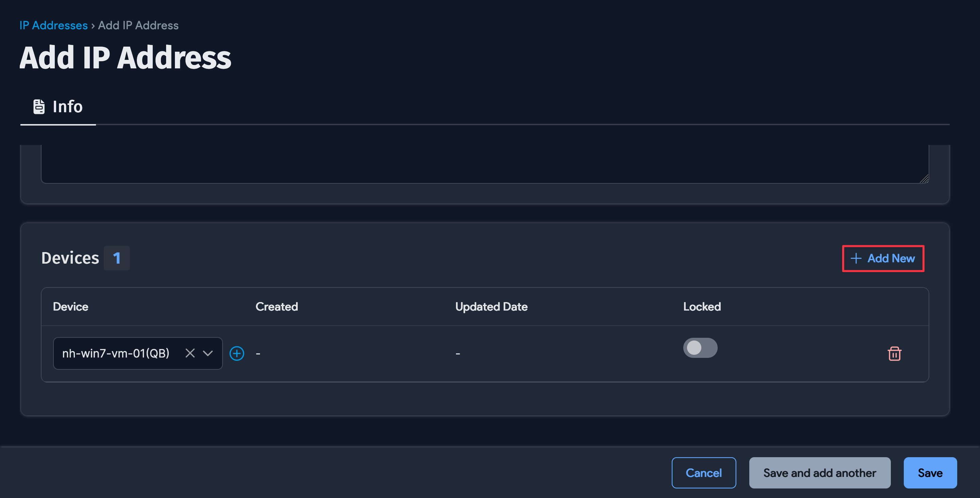Switch to the Info tab

(x=68, y=106)
